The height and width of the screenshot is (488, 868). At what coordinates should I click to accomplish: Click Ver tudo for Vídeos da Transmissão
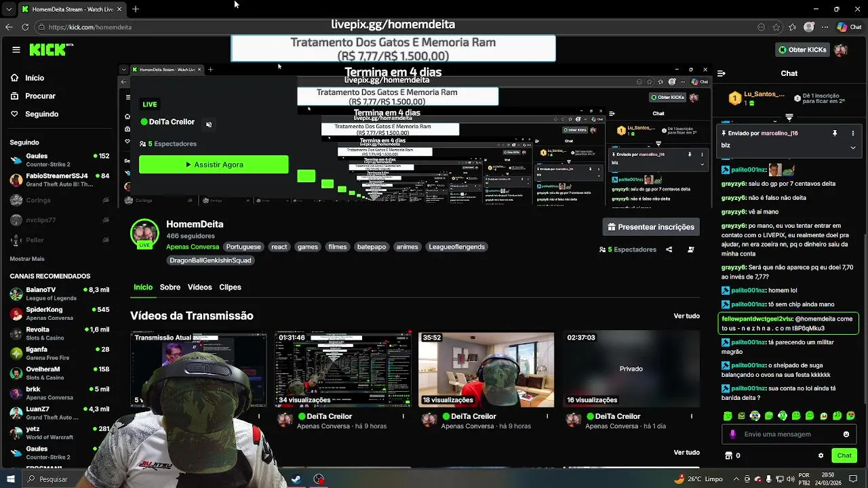pos(686,316)
